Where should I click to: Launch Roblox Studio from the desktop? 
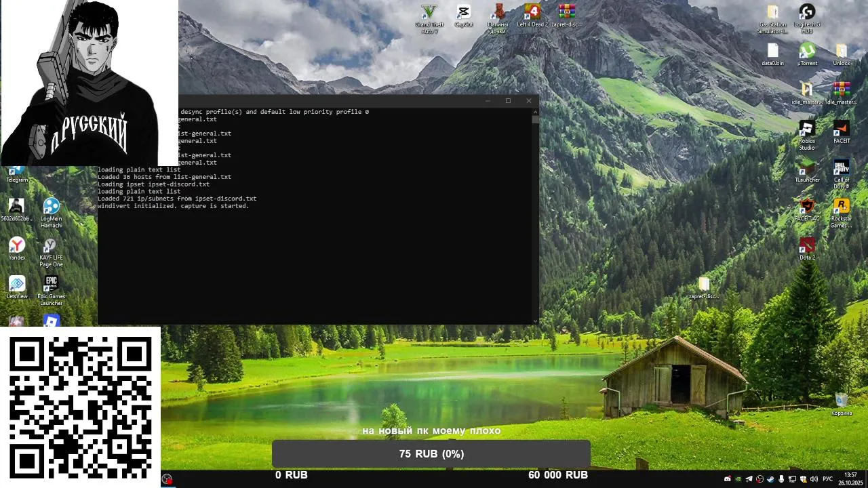pyautogui.click(x=807, y=136)
